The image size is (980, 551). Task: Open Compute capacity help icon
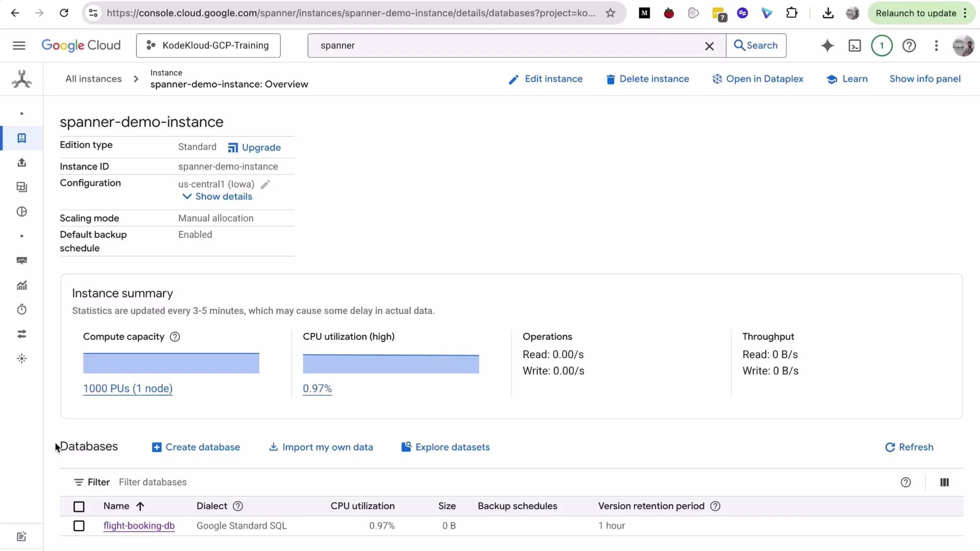175,337
